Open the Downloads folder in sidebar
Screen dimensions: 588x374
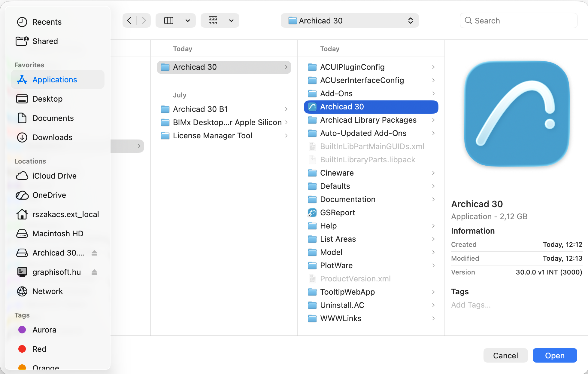57,137
